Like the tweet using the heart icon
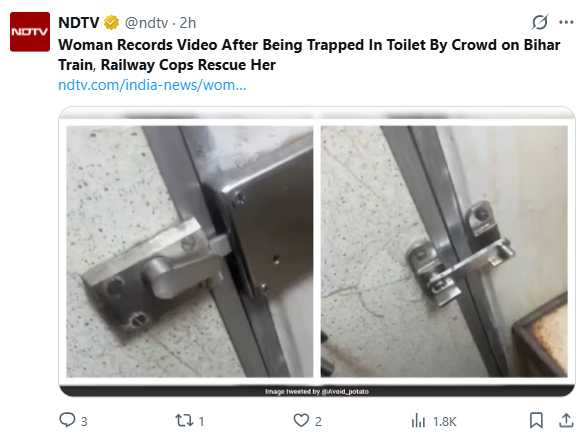 [301, 421]
